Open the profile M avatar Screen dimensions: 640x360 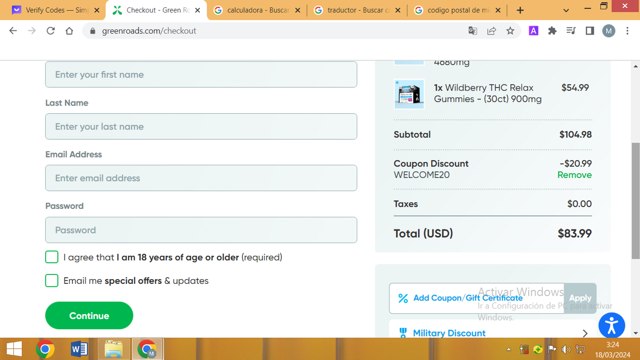click(609, 31)
